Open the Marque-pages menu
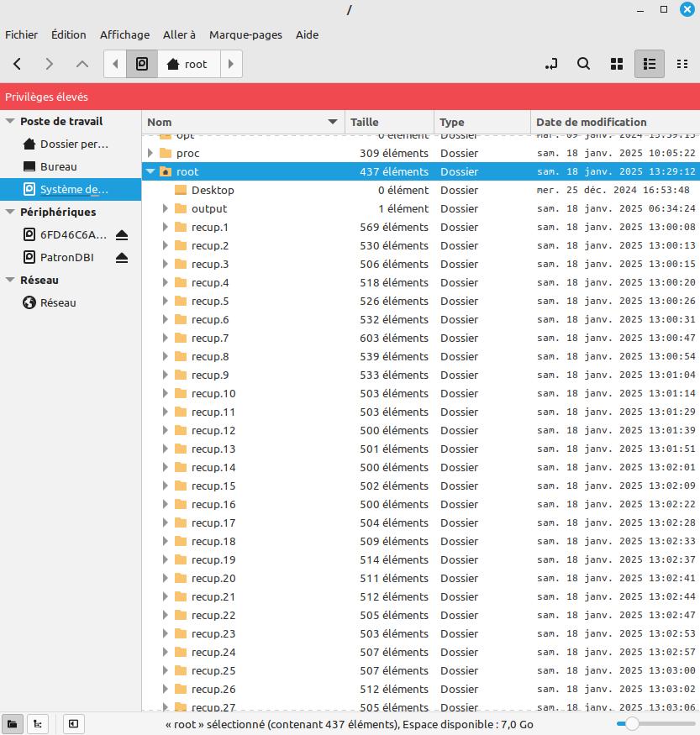Image resolution: width=700 pixels, height=735 pixels. point(244,34)
